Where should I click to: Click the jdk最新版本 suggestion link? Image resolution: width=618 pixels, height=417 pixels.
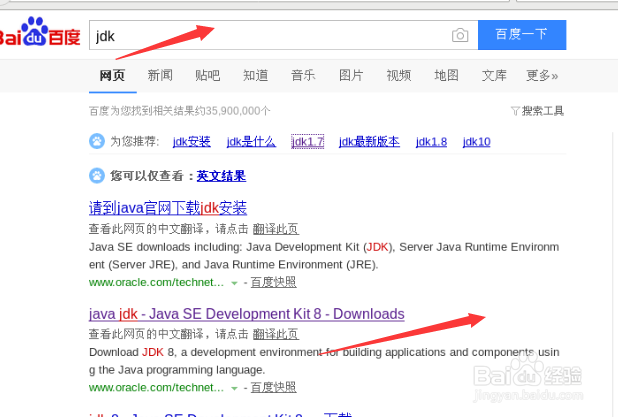369,141
